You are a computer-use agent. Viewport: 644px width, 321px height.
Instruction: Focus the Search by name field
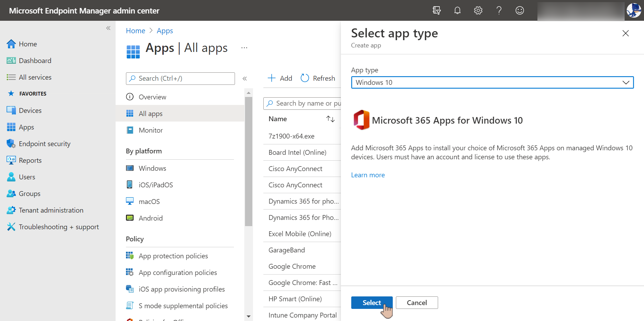(302, 103)
